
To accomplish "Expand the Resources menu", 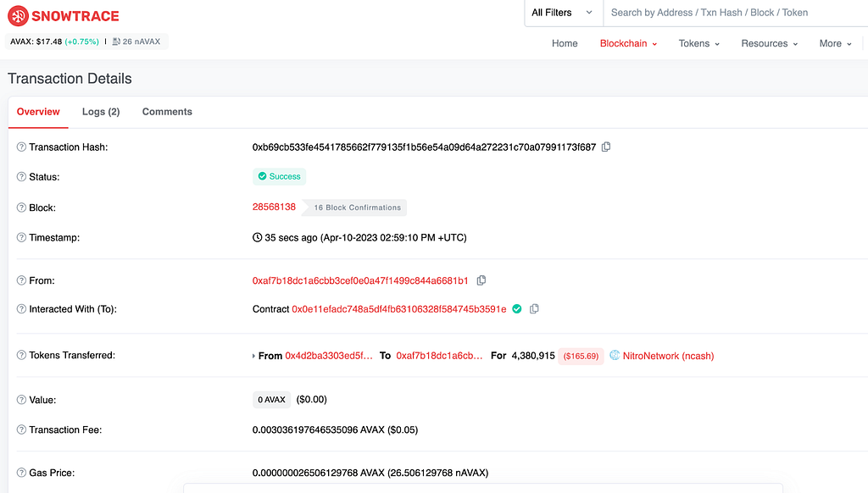I will click(770, 43).
